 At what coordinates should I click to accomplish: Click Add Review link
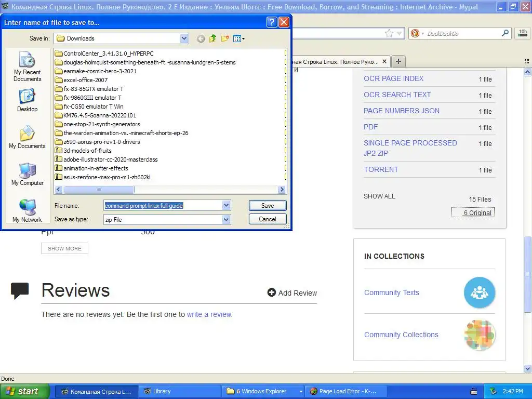click(292, 293)
